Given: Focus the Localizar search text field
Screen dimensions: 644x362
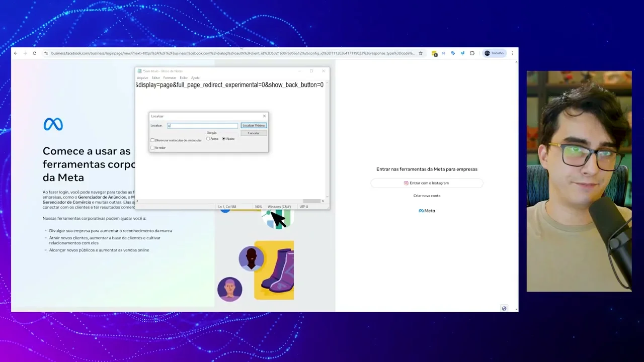Looking at the screenshot, I should 202,126.
